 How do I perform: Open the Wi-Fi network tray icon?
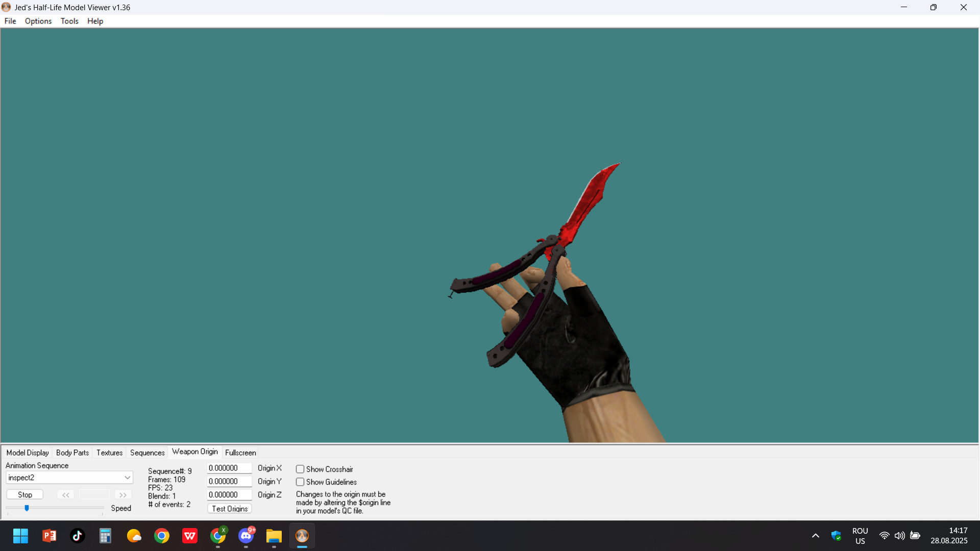click(884, 536)
